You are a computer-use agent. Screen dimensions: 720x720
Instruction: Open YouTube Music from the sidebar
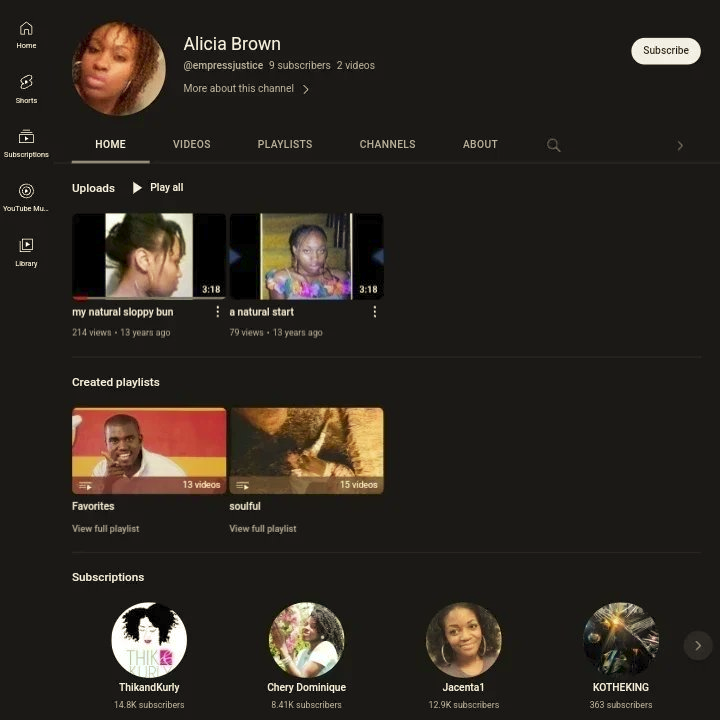point(26,198)
